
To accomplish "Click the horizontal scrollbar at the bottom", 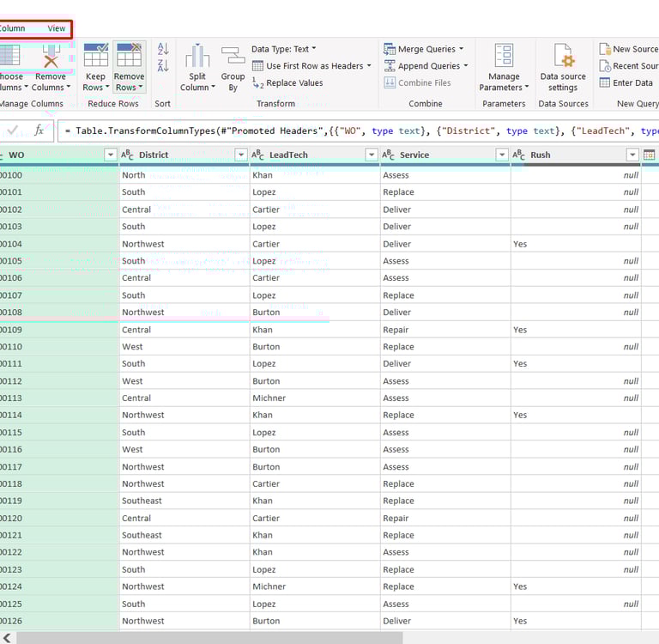I will click(209, 637).
